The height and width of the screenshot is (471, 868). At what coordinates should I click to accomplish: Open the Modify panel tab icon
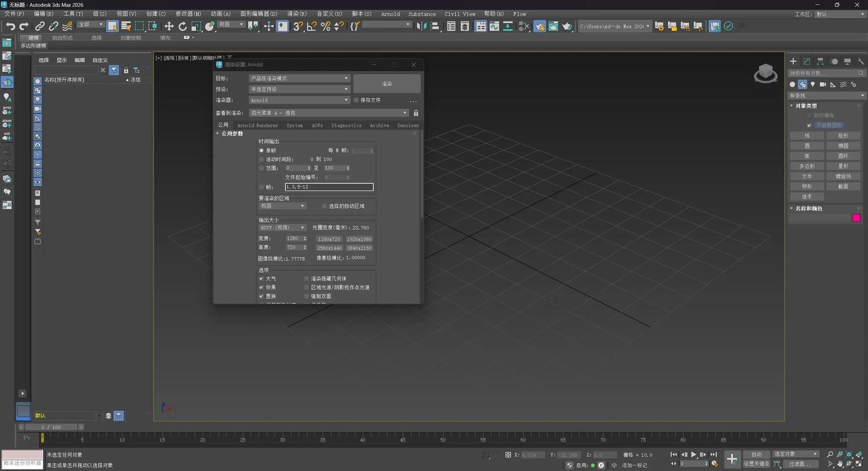click(x=807, y=61)
